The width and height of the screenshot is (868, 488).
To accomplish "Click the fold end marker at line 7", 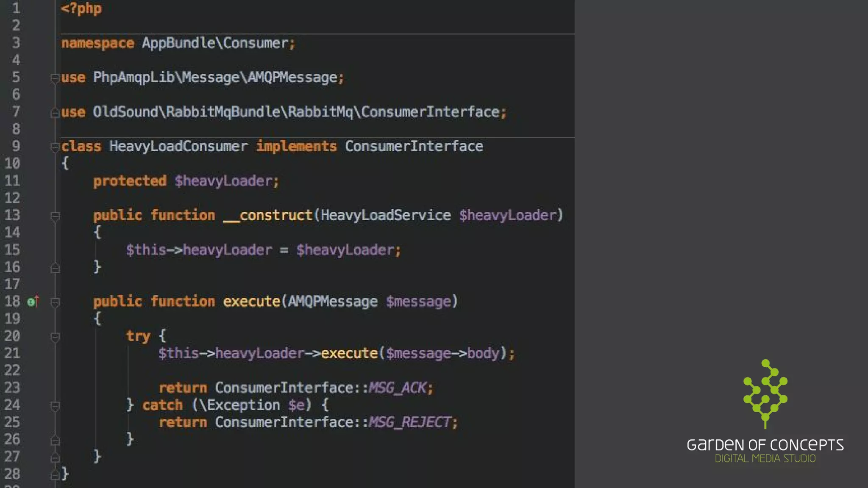I will click(x=55, y=112).
